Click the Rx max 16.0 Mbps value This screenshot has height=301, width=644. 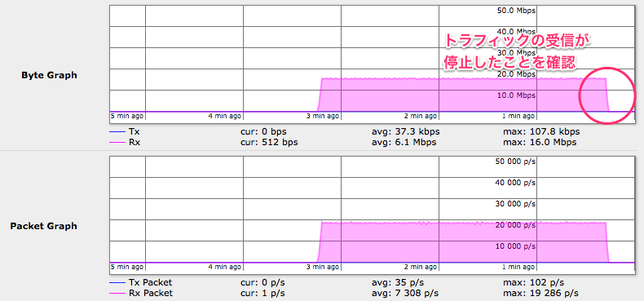[540, 143]
